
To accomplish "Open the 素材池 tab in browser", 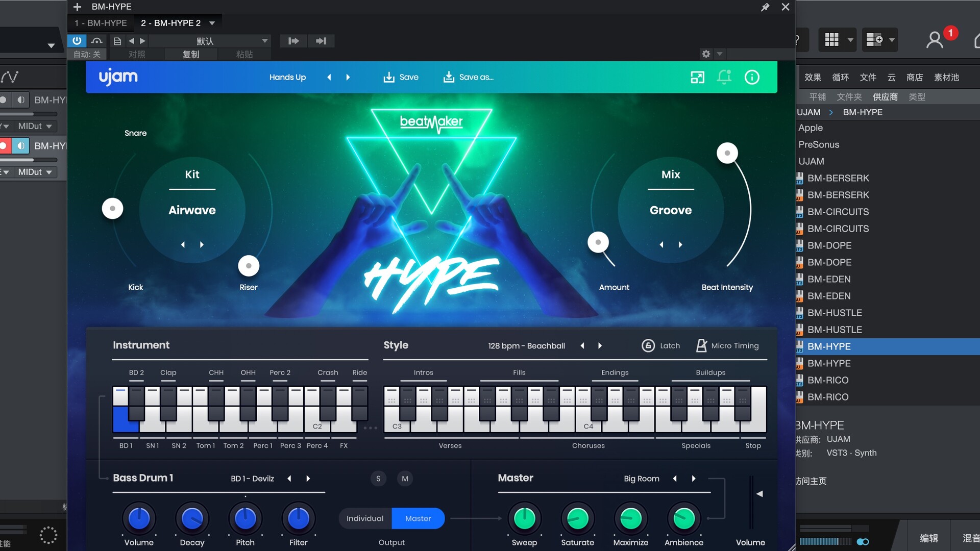I will tap(946, 77).
